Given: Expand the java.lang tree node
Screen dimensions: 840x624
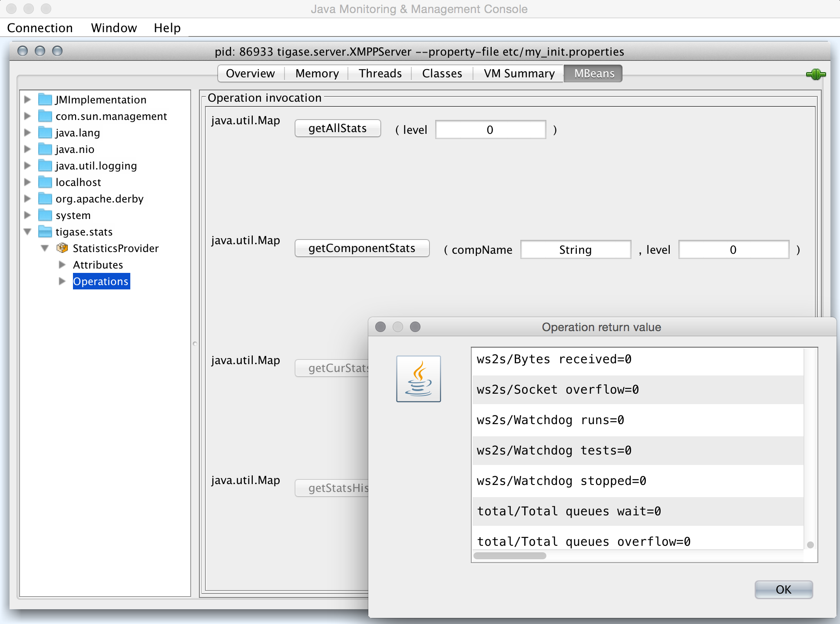Looking at the screenshot, I should pos(27,133).
